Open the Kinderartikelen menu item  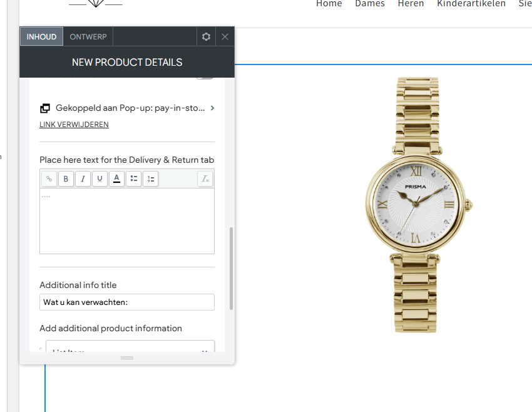471,4
